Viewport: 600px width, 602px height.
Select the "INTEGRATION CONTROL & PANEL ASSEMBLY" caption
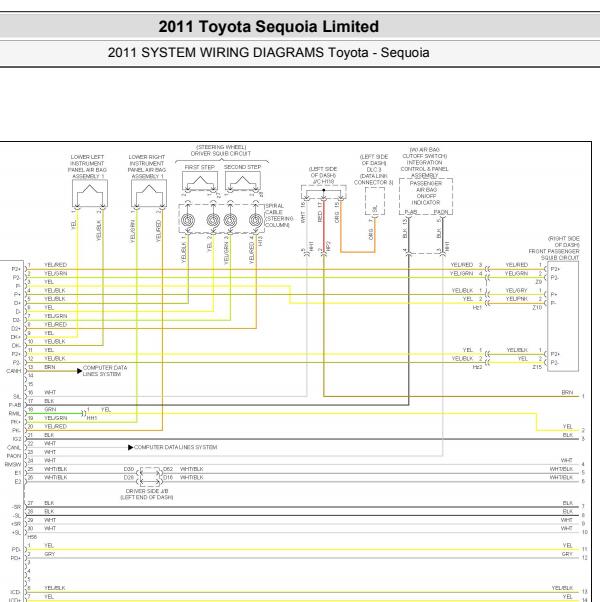tap(424, 169)
